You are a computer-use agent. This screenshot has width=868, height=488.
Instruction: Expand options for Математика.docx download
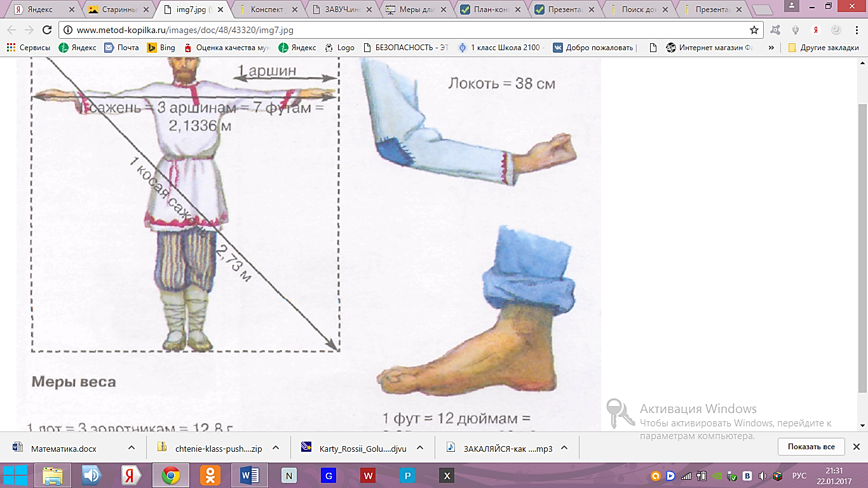coord(130,448)
